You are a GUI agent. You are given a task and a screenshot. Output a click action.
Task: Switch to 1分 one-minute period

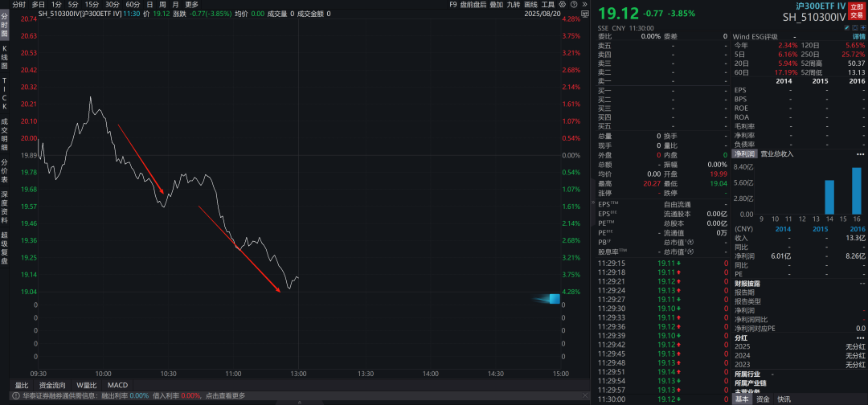pos(56,4)
